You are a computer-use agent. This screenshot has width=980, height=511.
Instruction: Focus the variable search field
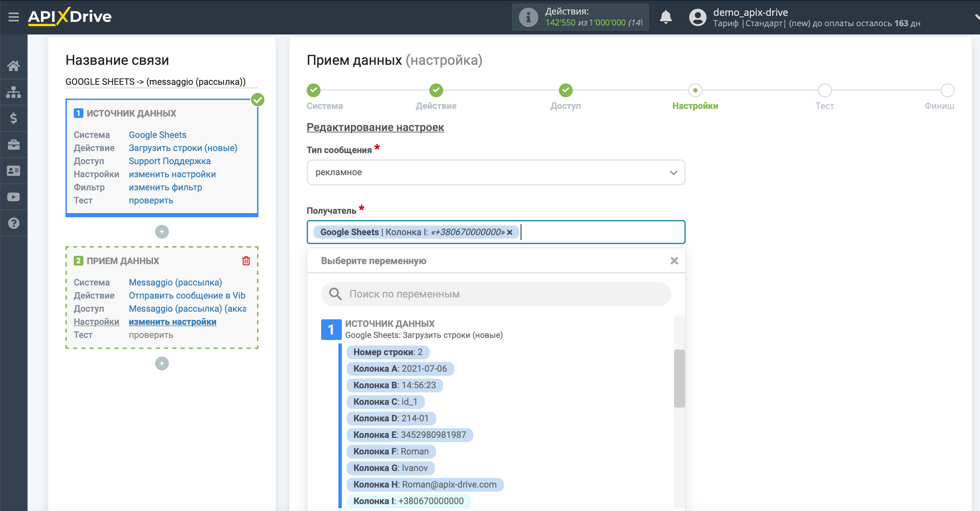(x=496, y=294)
